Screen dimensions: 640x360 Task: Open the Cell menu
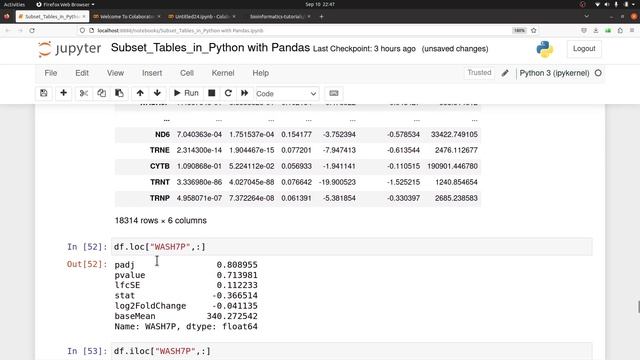click(x=187, y=73)
